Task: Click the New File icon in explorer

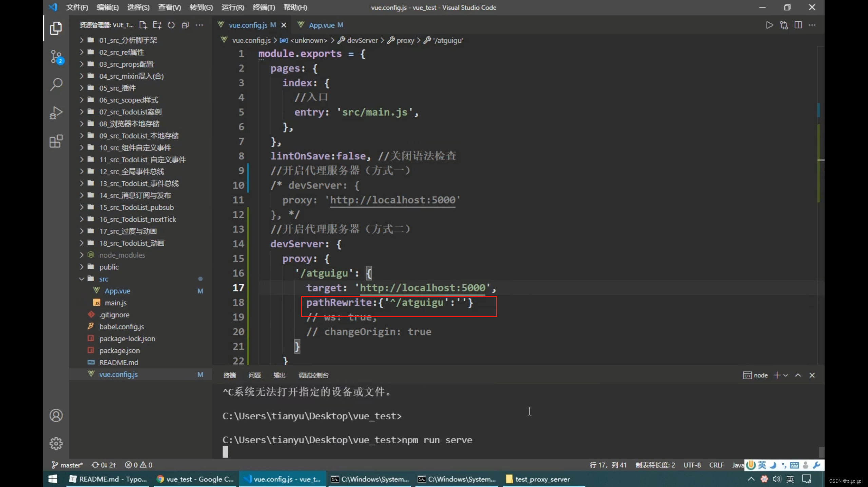Action: (143, 25)
